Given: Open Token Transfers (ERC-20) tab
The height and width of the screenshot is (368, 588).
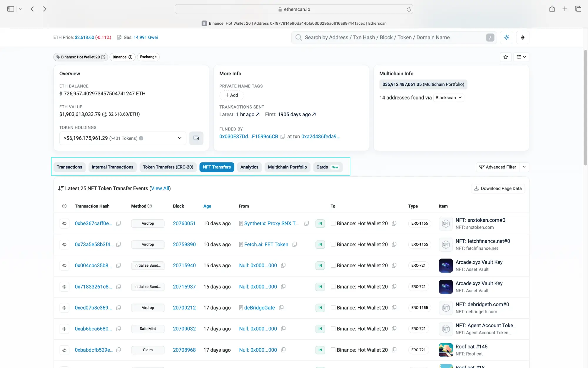Looking at the screenshot, I should coord(168,167).
